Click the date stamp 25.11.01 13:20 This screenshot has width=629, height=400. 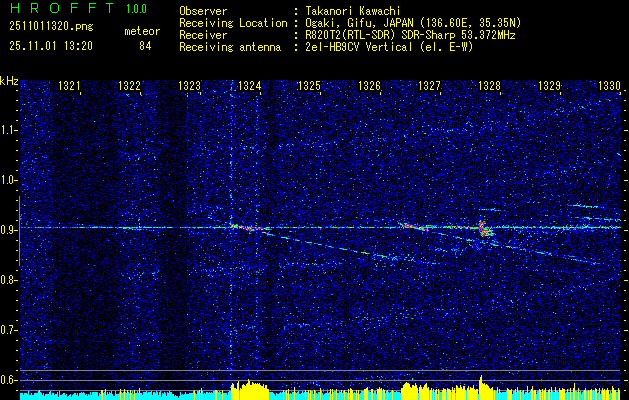click(x=51, y=46)
